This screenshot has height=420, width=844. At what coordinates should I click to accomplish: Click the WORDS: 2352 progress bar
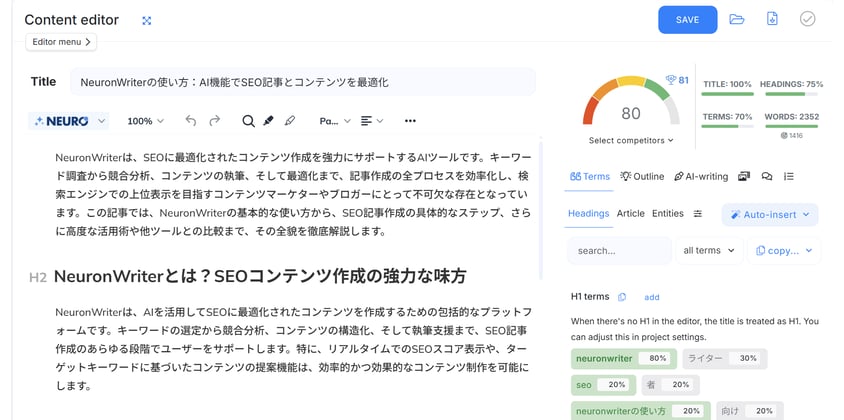tap(791, 127)
